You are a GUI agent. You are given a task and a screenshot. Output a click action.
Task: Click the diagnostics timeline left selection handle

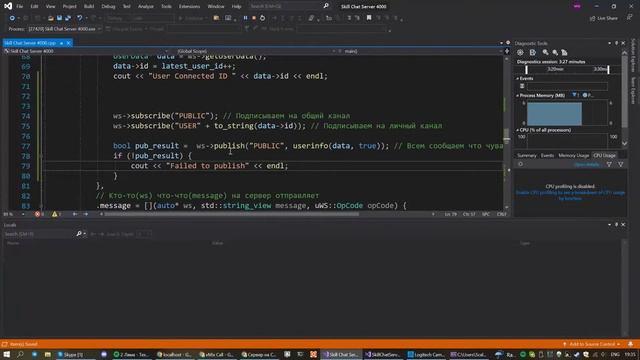pos(527,69)
